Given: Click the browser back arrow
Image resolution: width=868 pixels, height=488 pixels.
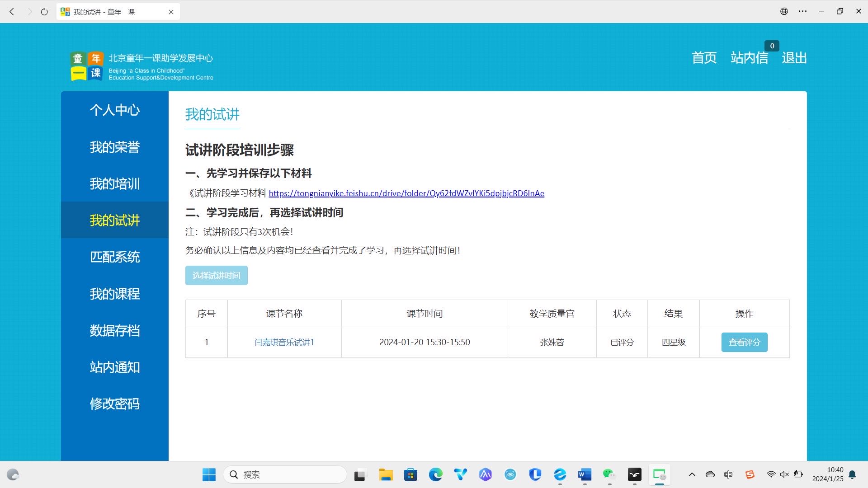Looking at the screenshot, I should 12,12.
